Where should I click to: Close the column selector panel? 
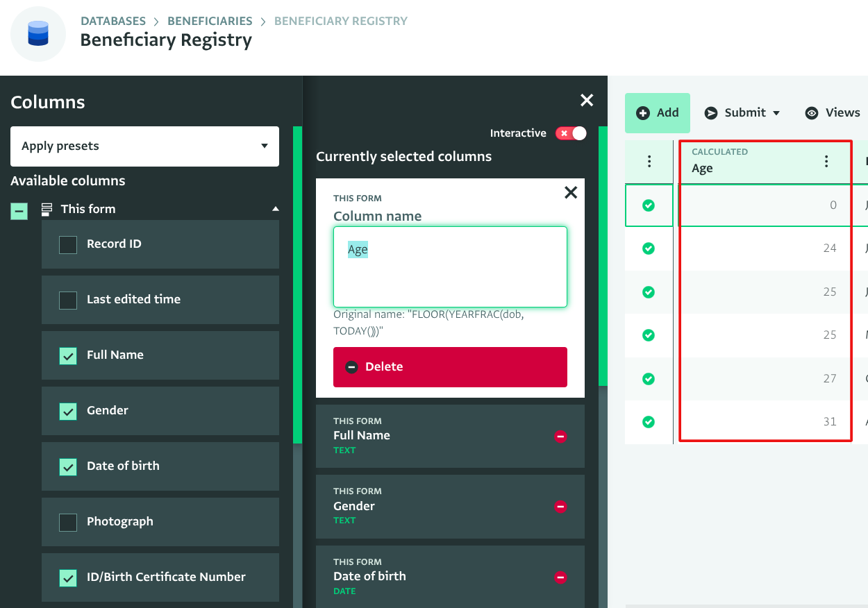[587, 101]
